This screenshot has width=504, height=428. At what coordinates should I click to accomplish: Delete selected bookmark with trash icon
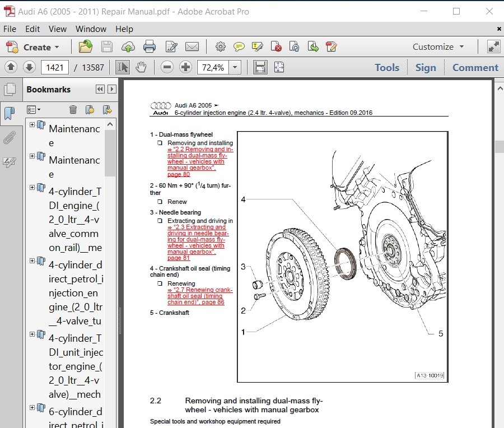[x=73, y=109]
